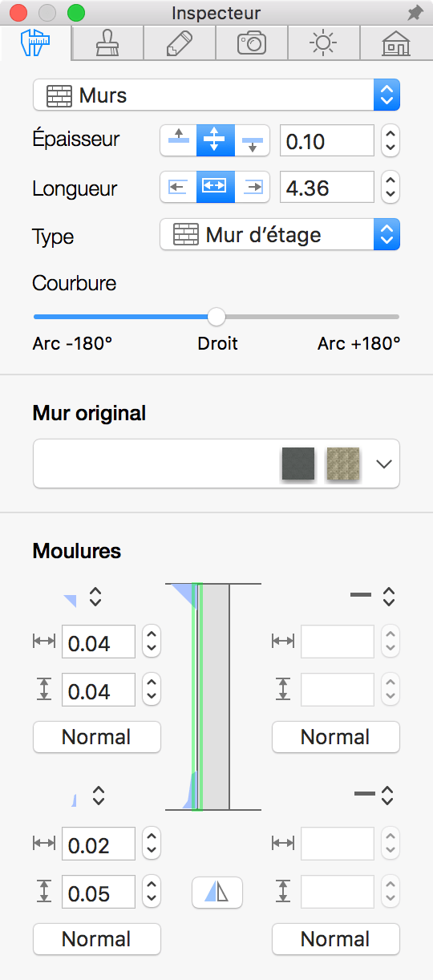Pin the Inspecteur window
433x980 pixels.
coord(415,13)
